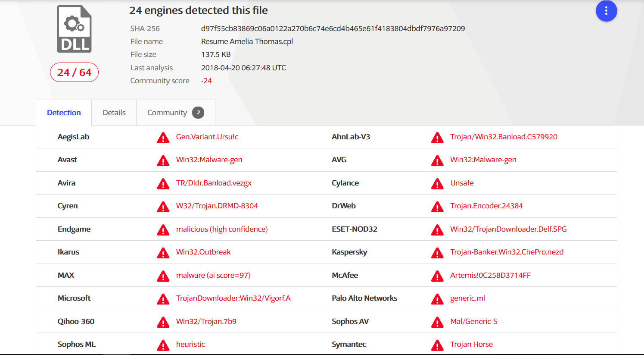The image size is (644, 355).
Task: Click the Trojan-Banker.Win32.ChePro.nezd detection name
Action: 507,252
